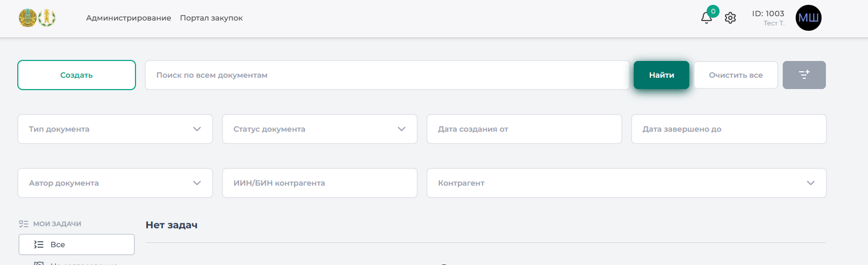Go to Портал закупок

pyautogui.click(x=211, y=18)
